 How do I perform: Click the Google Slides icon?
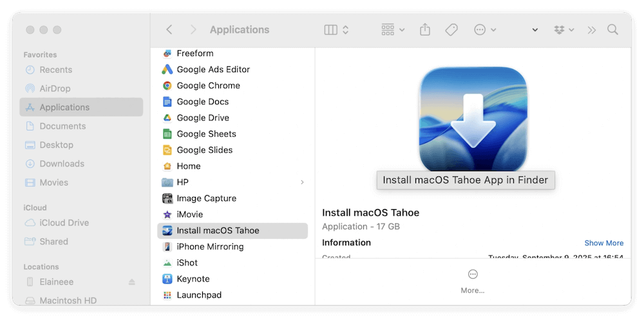[x=167, y=150]
